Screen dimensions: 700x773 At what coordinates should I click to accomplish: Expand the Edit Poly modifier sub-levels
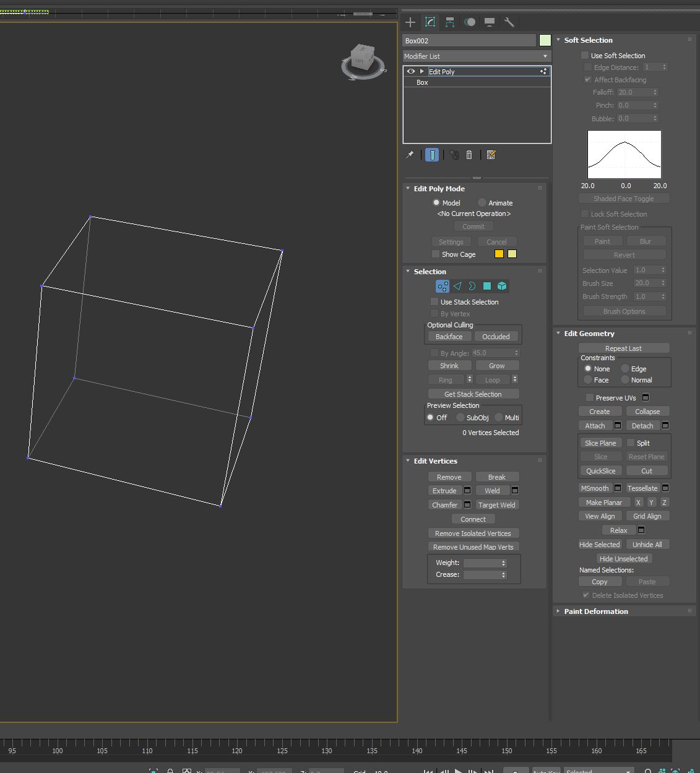421,72
